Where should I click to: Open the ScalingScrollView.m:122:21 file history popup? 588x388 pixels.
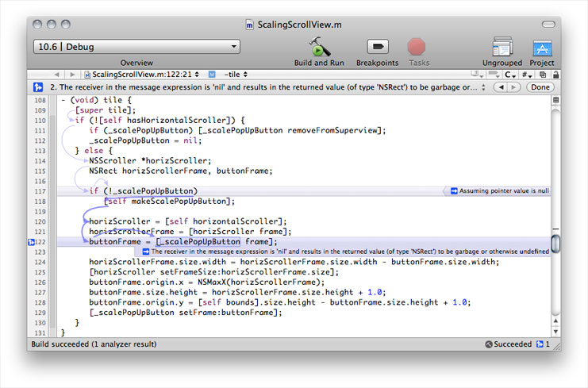click(145, 73)
